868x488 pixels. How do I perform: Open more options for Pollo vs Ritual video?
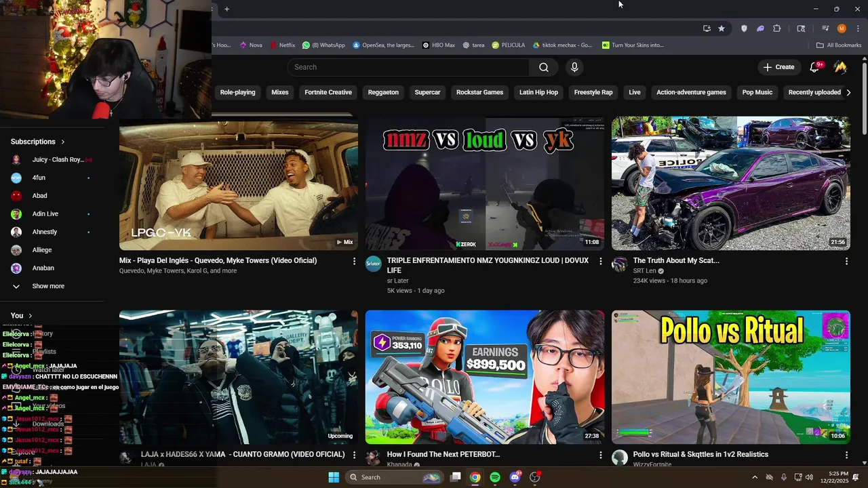coord(846,455)
